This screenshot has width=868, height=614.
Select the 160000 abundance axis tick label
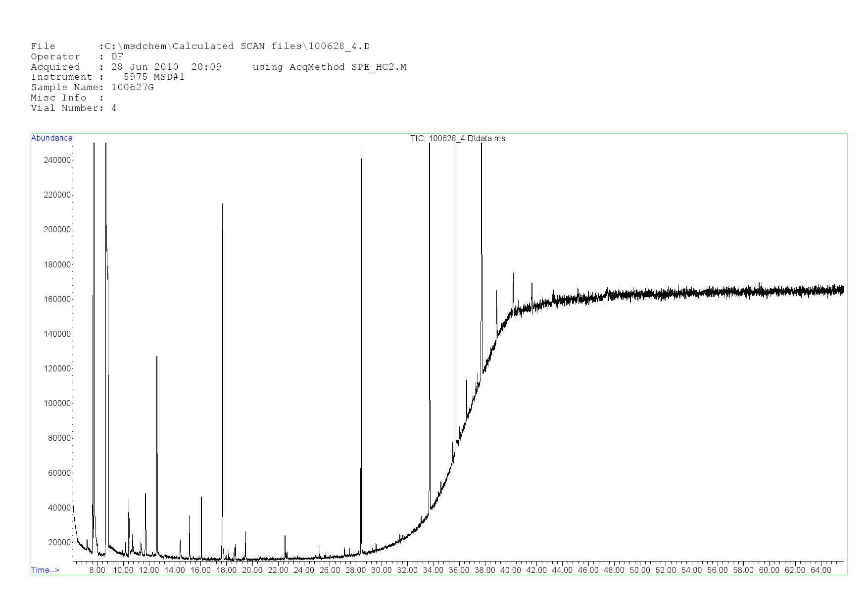[58, 299]
